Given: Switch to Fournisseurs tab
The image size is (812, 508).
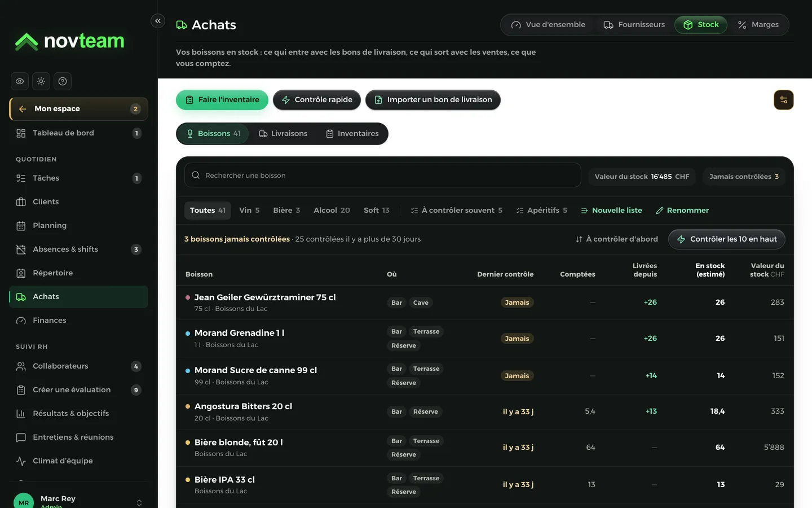Looking at the screenshot, I should point(634,25).
